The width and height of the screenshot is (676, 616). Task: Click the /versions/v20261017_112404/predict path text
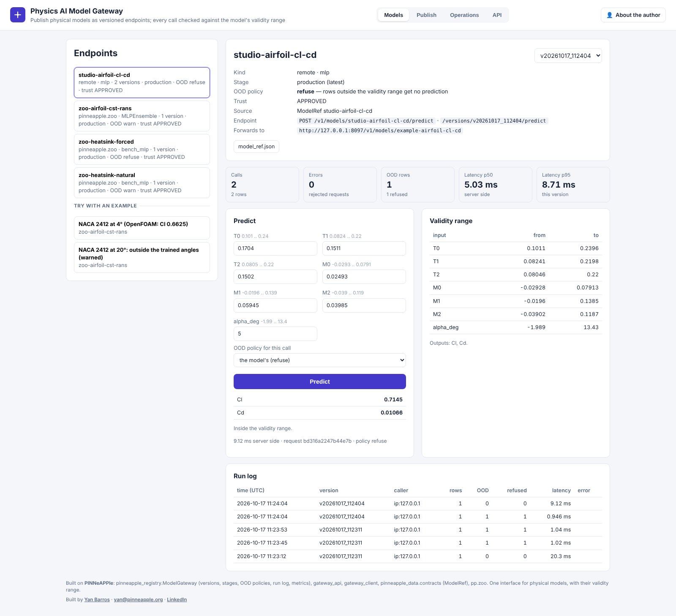pyautogui.click(x=494, y=121)
